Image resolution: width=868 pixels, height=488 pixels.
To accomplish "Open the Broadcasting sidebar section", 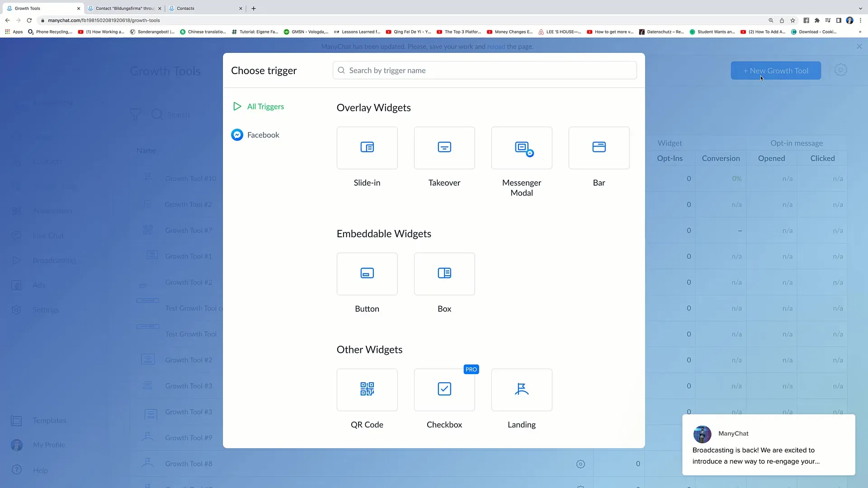I will 54,260.
